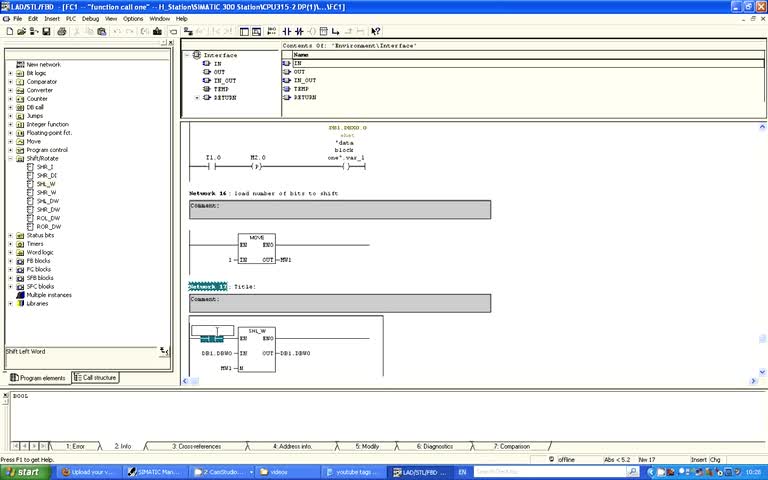Click the Save diskette toolbar icon
Screen dimensions: 768x480
46,31
